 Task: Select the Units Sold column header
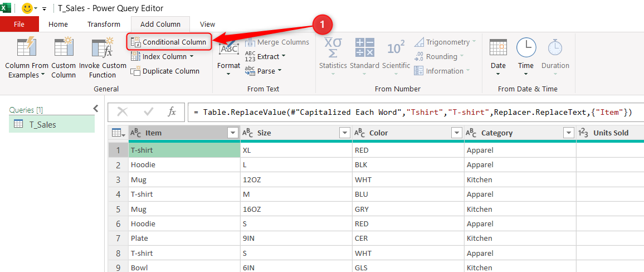(611, 133)
